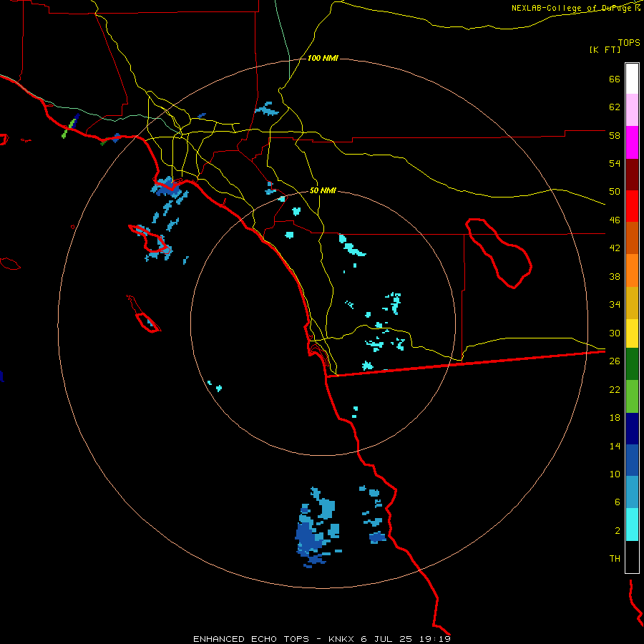Click the 62 legend value

(615, 107)
